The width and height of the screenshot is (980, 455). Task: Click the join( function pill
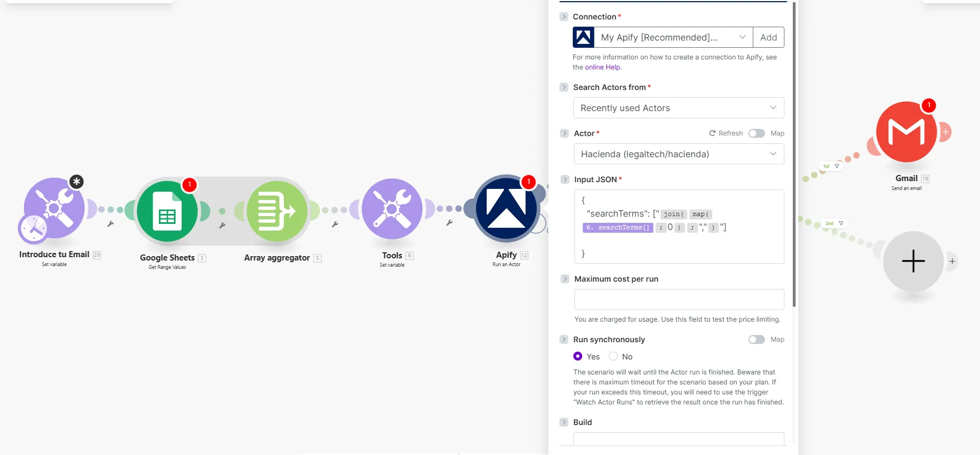click(673, 214)
